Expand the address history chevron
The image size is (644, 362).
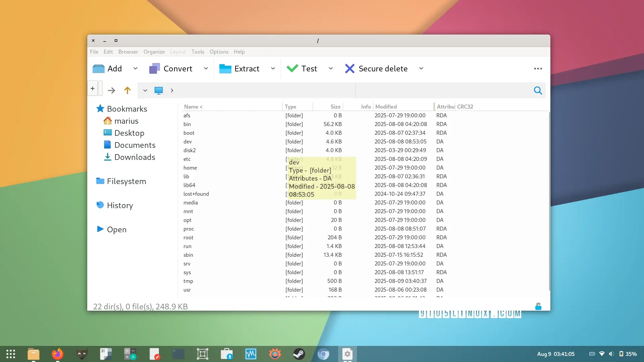point(145,90)
